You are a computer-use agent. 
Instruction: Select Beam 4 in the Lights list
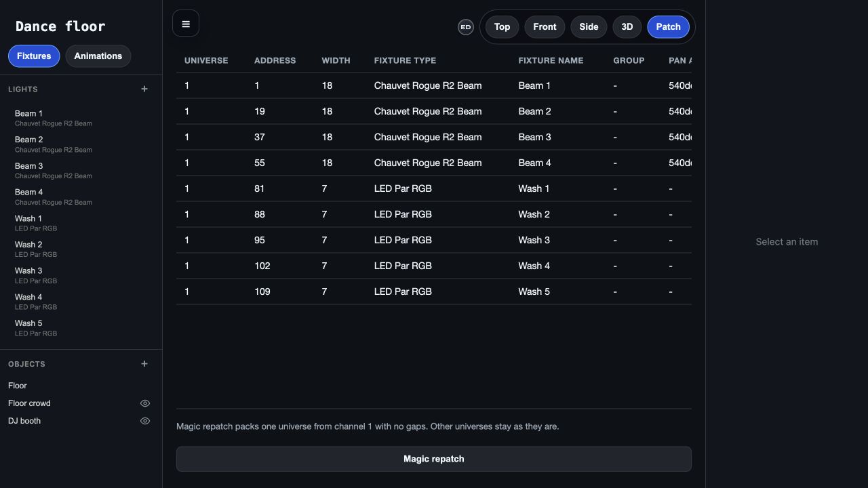click(x=81, y=197)
